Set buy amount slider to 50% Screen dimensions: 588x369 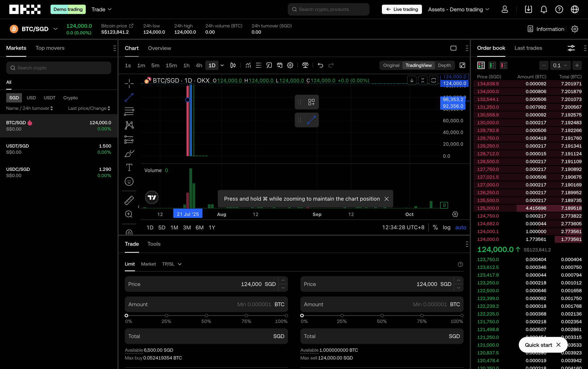(x=206, y=315)
